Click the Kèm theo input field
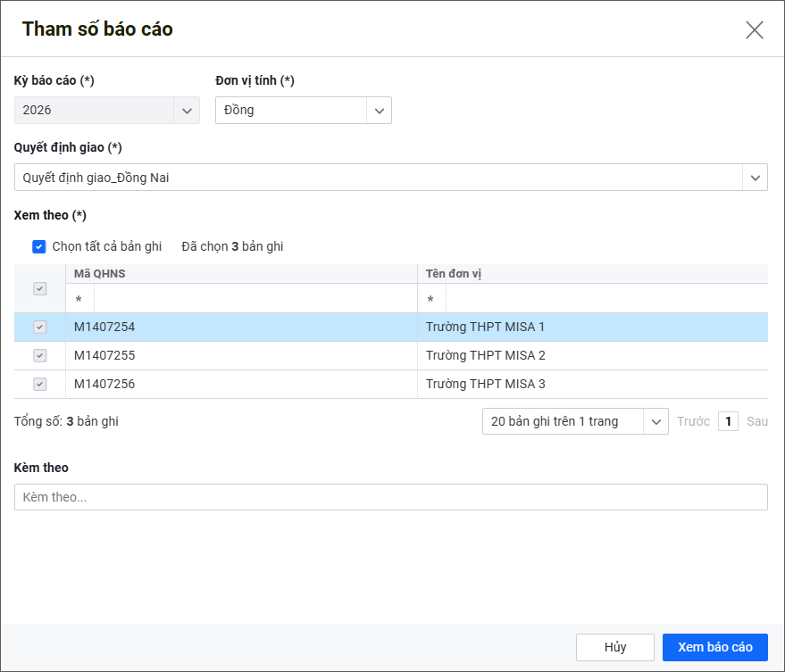The height and width of the screenshot is (672, 785). click(x=390, y=497)
